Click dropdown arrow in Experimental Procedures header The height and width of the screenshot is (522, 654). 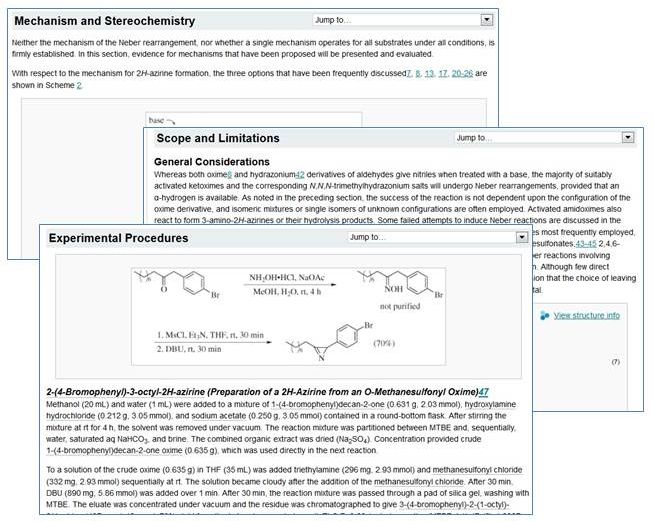[x=522, y=237]
